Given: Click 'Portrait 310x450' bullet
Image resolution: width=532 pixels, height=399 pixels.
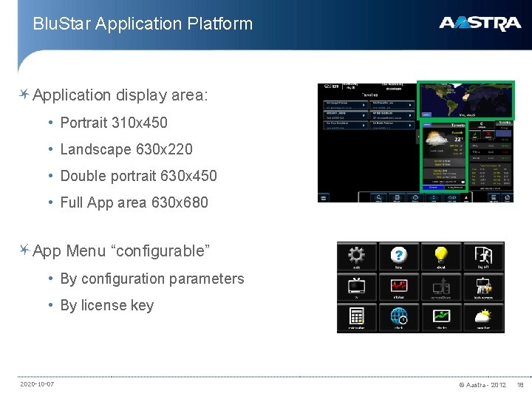Looking at the screenshot, I should [114, 123].
